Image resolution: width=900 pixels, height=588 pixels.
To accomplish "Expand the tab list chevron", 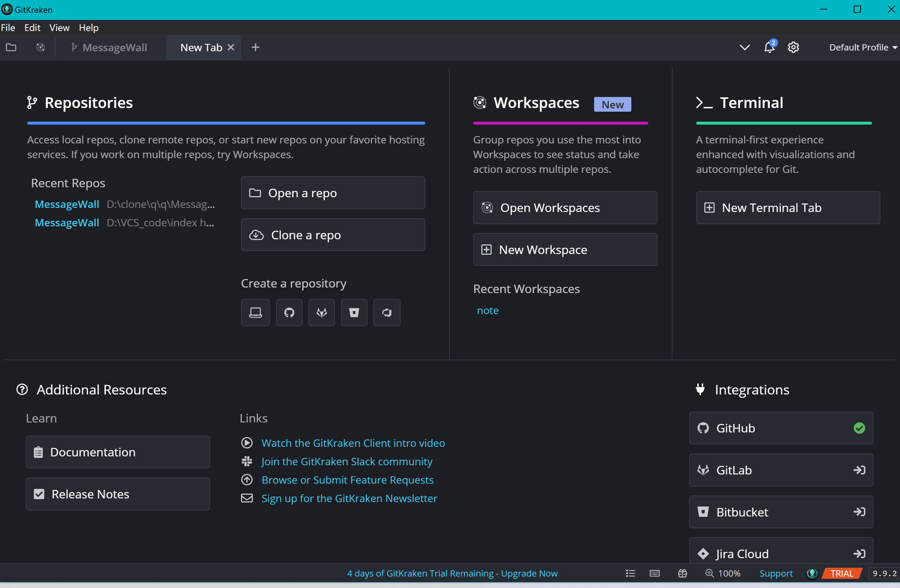I will click(744, 47).
